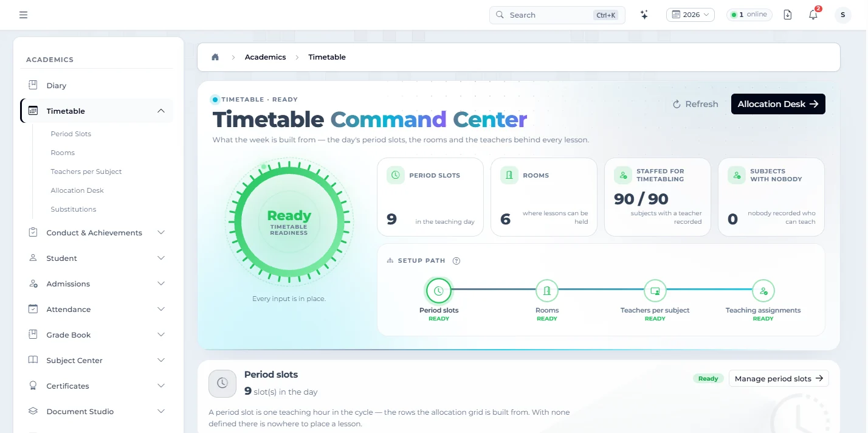Image resolution: width=868 pixels, height=433 pixels.
Task: Open Substitutions submenu item
Action: pos(74,209)
